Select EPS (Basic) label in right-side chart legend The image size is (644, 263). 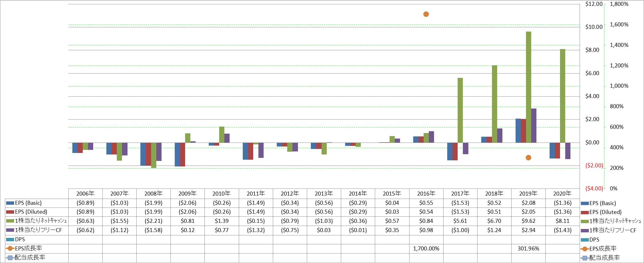coord(603,203)
